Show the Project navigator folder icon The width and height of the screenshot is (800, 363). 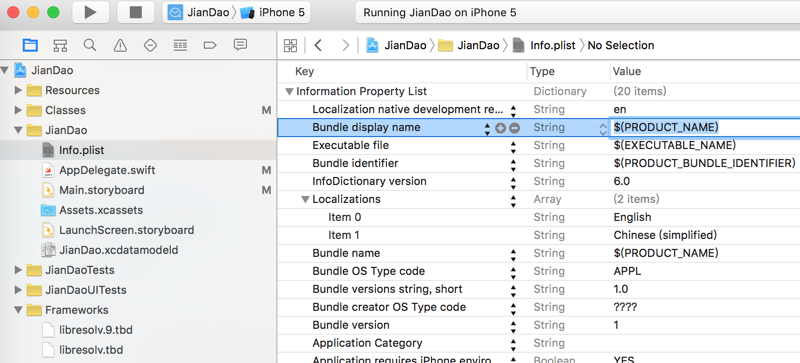tap(31, 45)
